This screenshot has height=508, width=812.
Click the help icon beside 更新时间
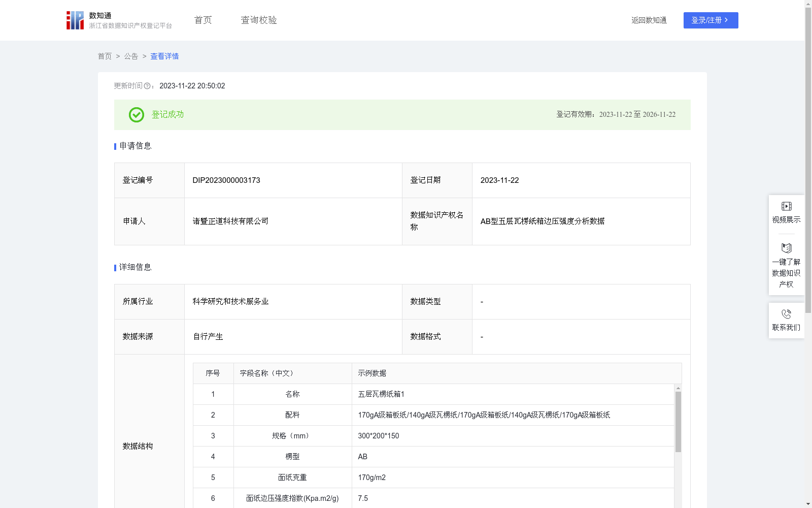point(147,86)
